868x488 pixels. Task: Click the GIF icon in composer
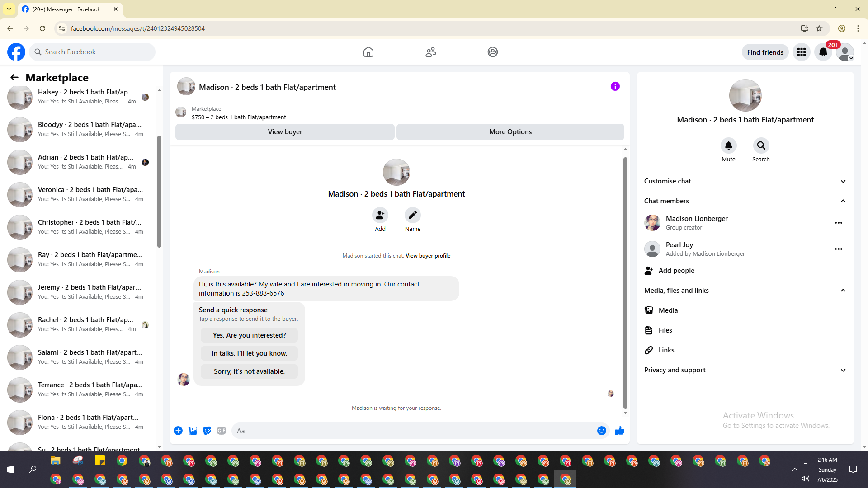(x=221, y=431)
